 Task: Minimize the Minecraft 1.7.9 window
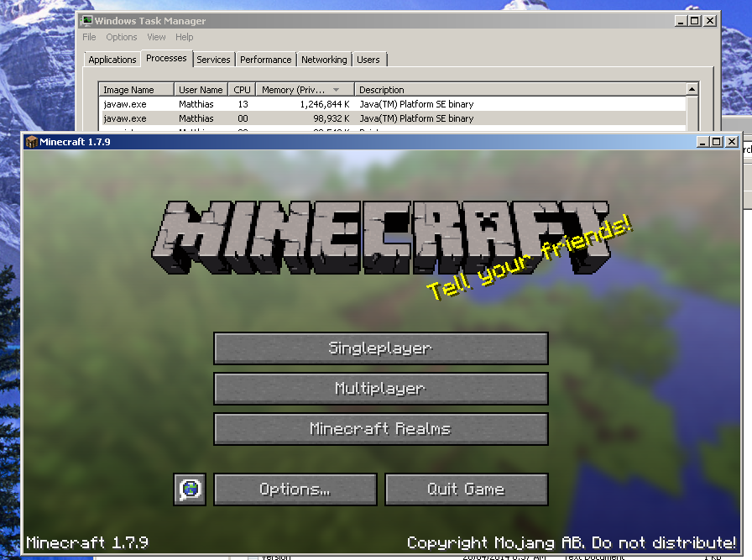point(702,142)
